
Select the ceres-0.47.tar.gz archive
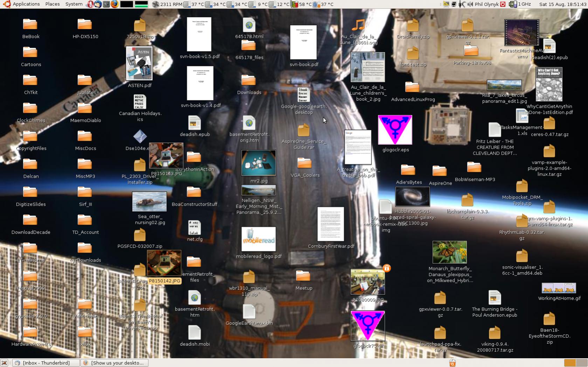(x=549, y=126)
